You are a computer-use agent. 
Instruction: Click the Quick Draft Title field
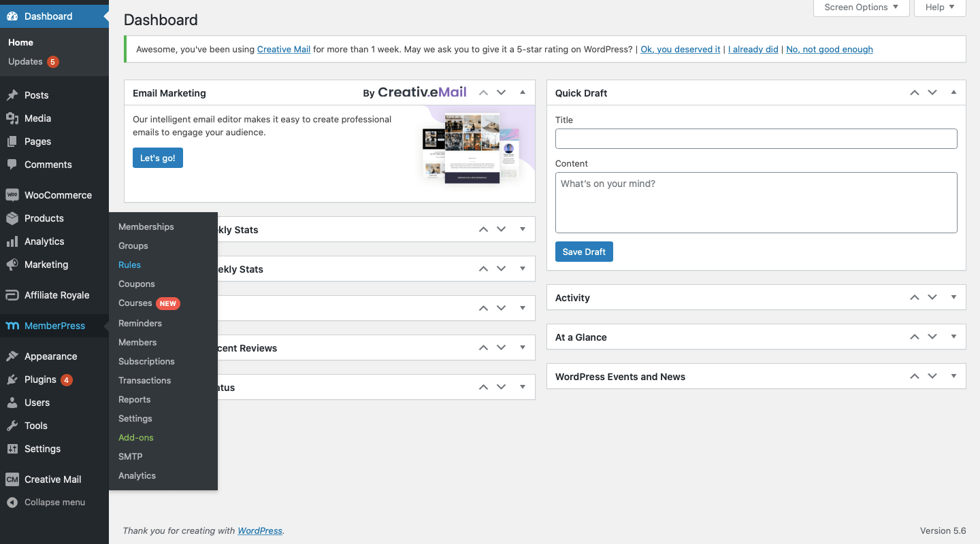(x=756, y=139)
